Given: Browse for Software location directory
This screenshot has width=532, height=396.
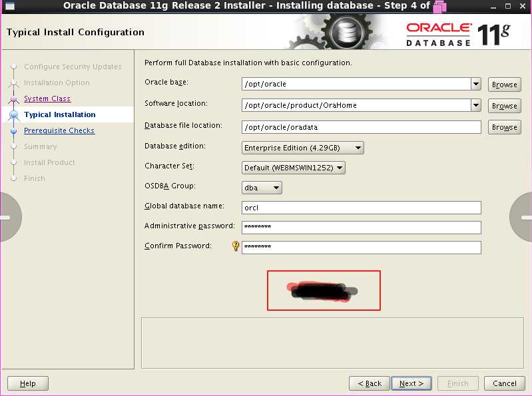Looking at the screenshot, I should click(x=504, y=106).
